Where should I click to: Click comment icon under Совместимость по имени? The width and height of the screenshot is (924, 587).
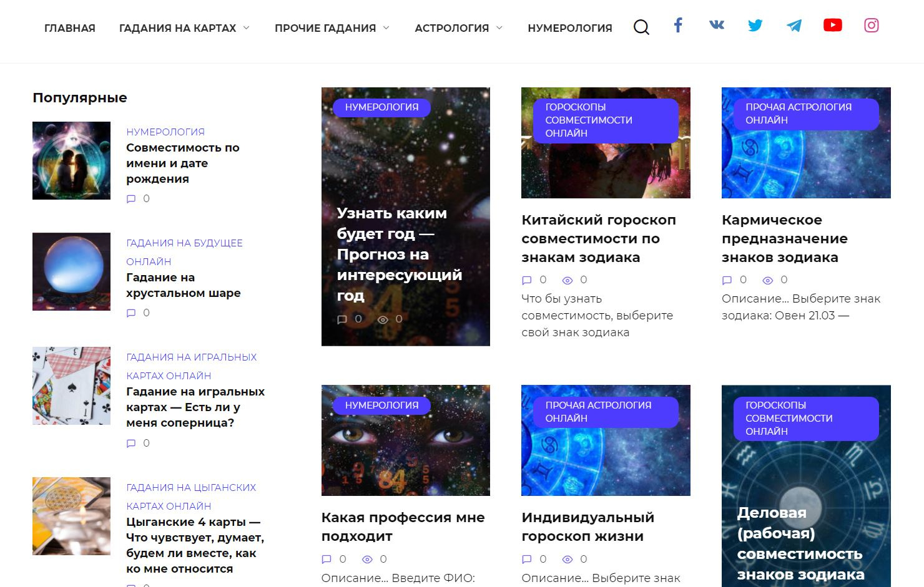coord(131,199)
